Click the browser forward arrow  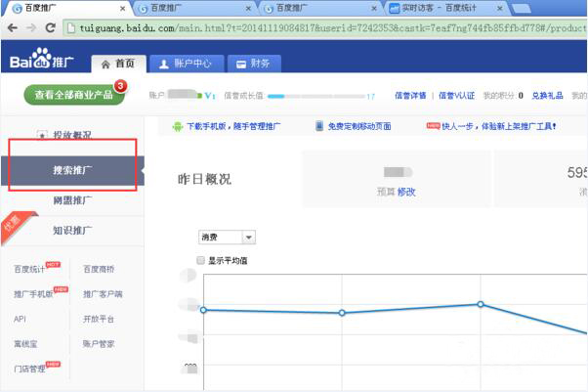tap(31, 27)
